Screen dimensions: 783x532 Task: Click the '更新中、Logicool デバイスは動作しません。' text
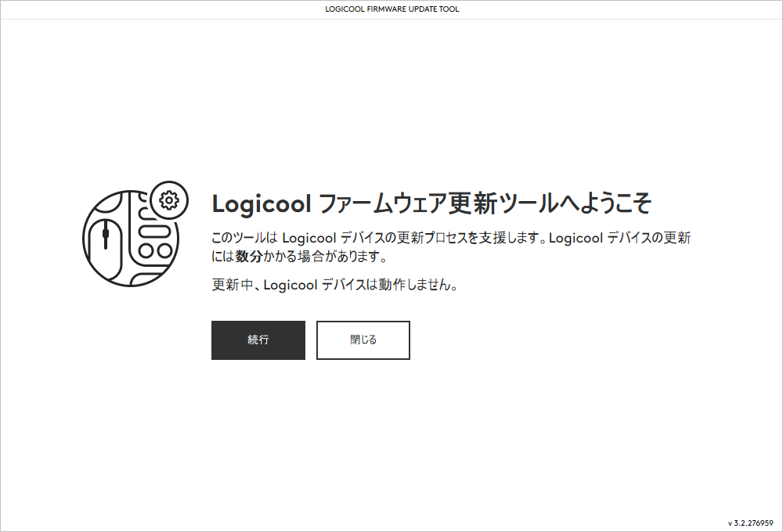tap(335, 285)
